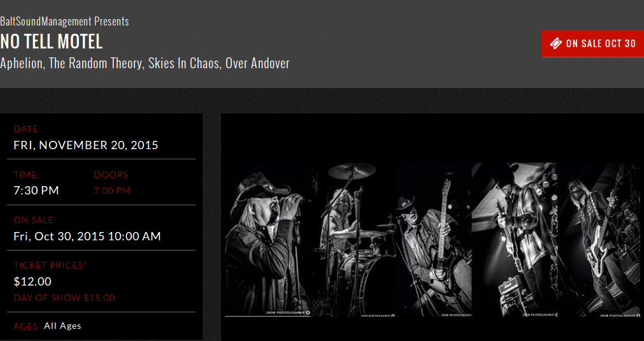Click the singer with microphone photo
Image resolution: width=644 pixels, height=341 pixels.
click(x=268, y=240)
